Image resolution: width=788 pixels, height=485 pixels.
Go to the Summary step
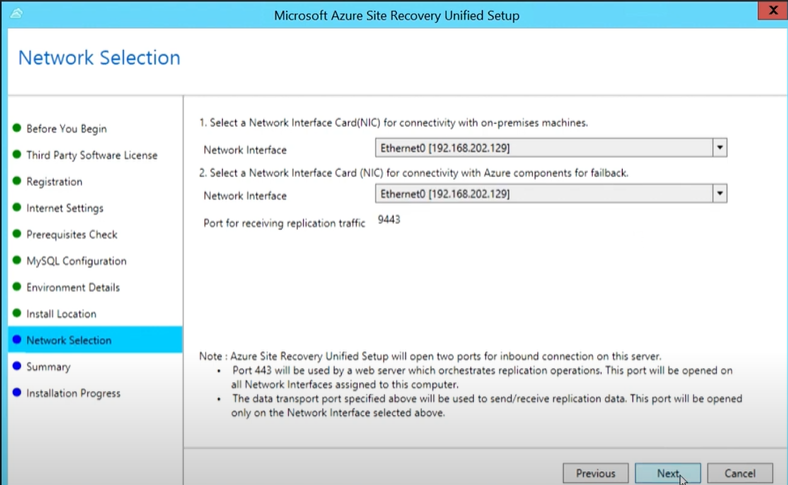point(48,367)
